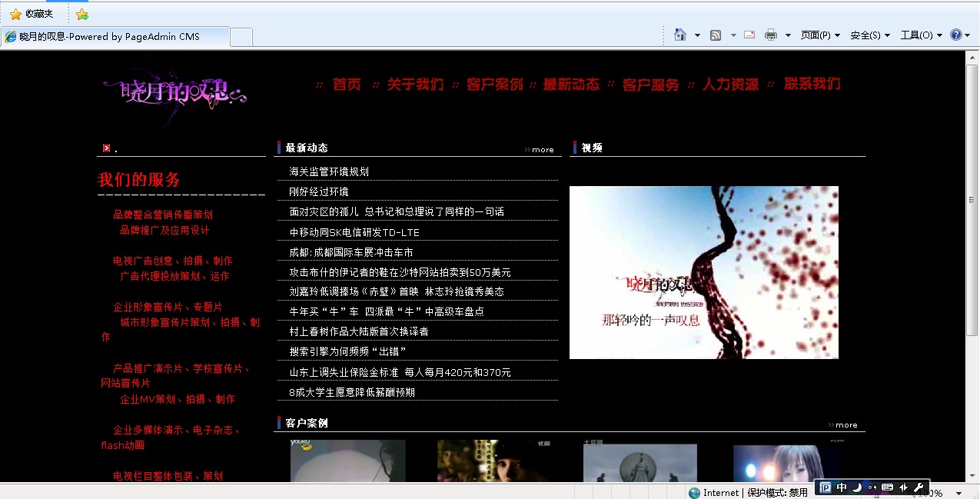
Task: Click the blue Help question mark icon
Action: (955, 35)
